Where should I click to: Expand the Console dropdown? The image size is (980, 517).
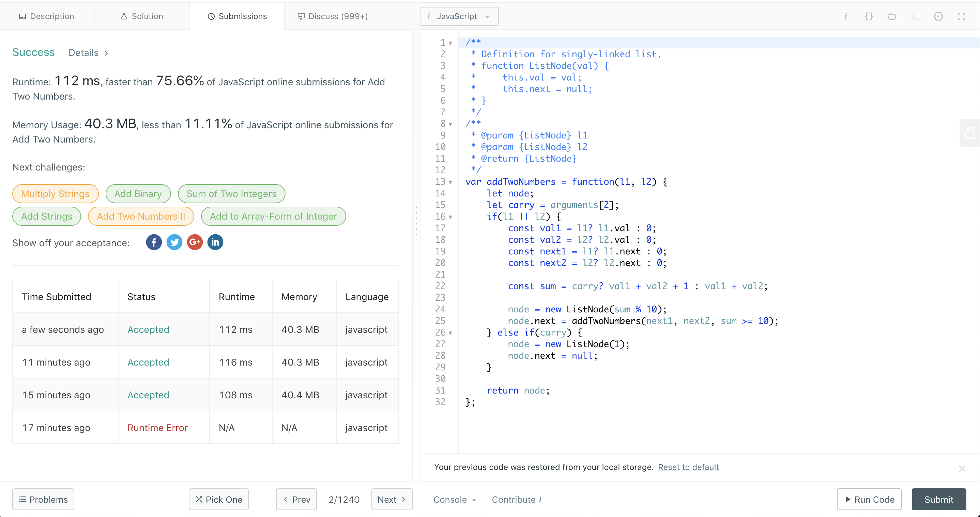click(454, 500)
